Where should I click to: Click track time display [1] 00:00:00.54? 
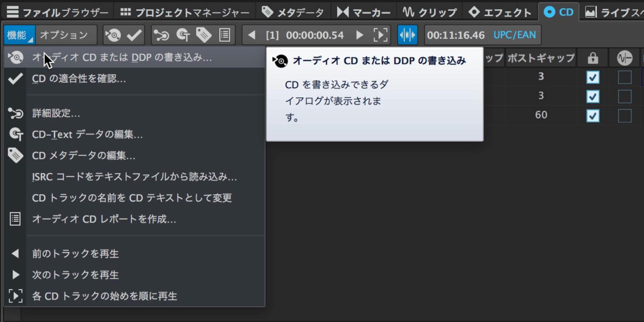pos(305,35)
